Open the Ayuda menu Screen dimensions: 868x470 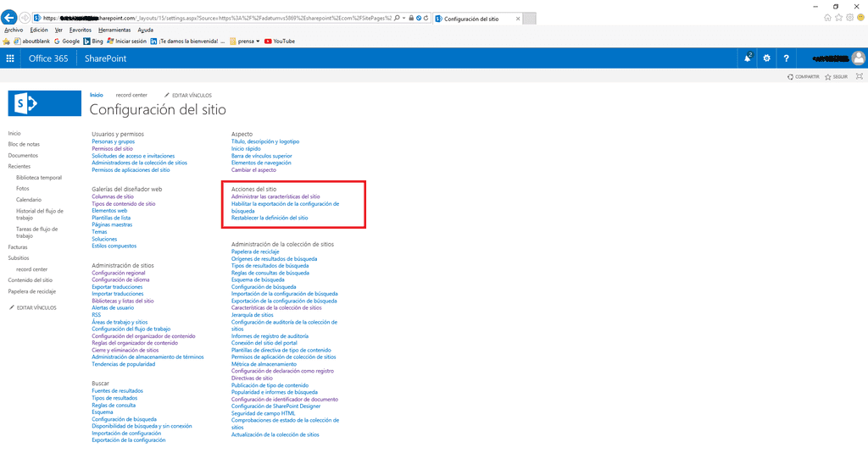[146, 30]
